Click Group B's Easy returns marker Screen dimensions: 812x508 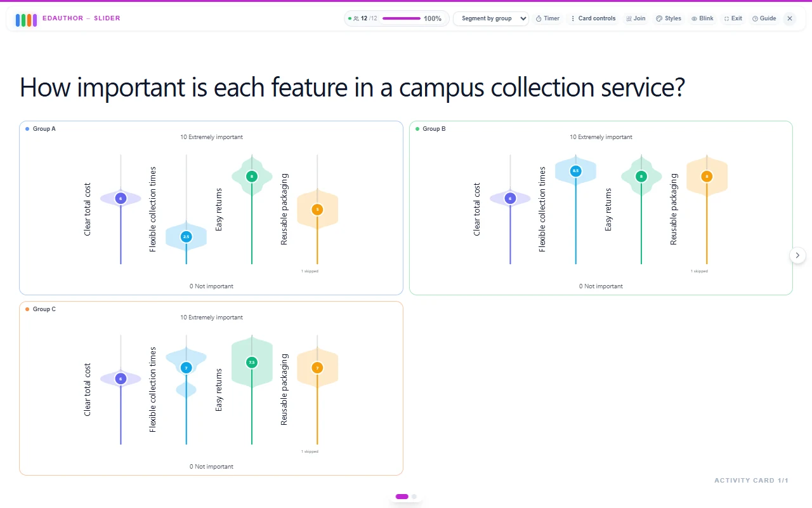(641, 177)
